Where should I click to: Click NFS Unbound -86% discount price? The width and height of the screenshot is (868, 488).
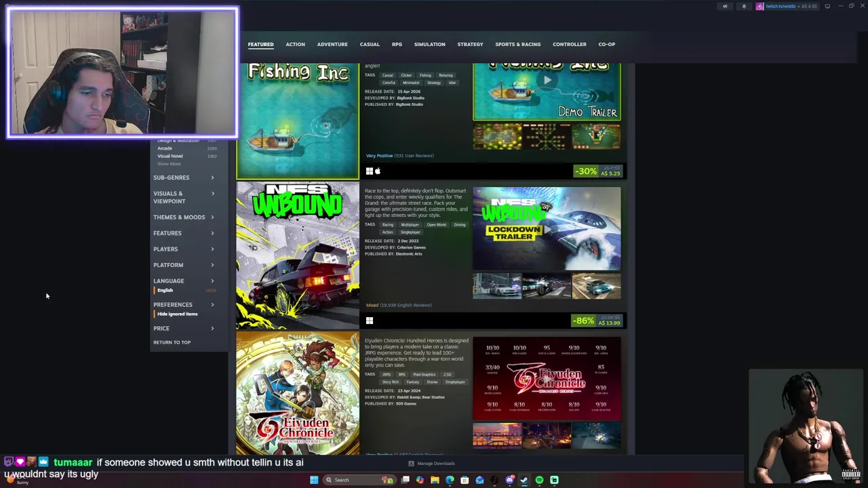click(598, 321)
